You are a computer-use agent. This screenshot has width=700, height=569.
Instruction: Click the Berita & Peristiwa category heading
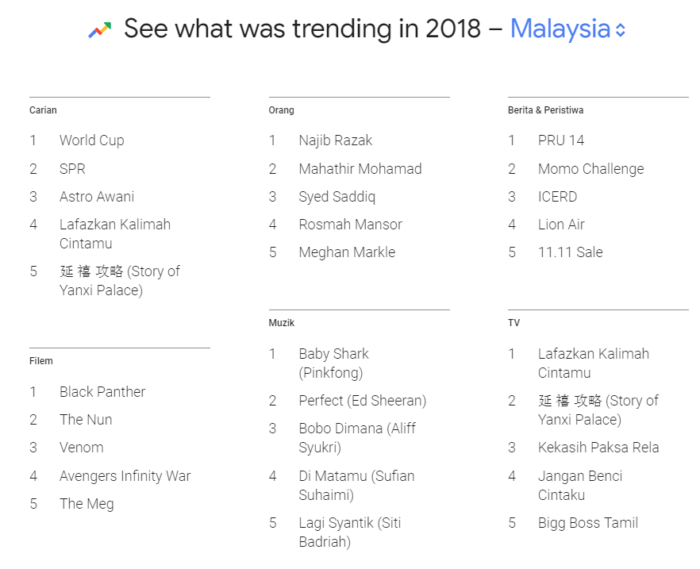click(546, 110)
